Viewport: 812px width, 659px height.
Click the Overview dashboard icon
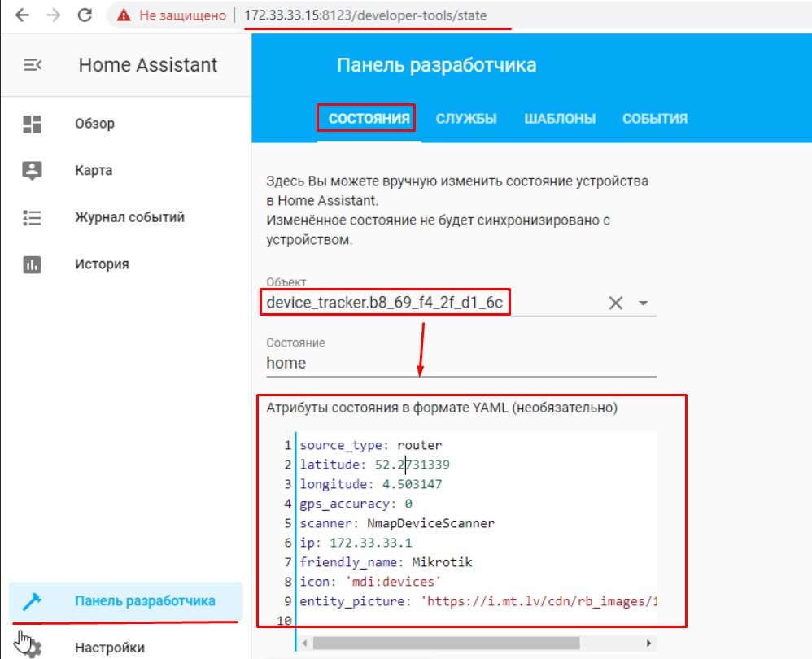pyautogui.click(x=33, y=124)
